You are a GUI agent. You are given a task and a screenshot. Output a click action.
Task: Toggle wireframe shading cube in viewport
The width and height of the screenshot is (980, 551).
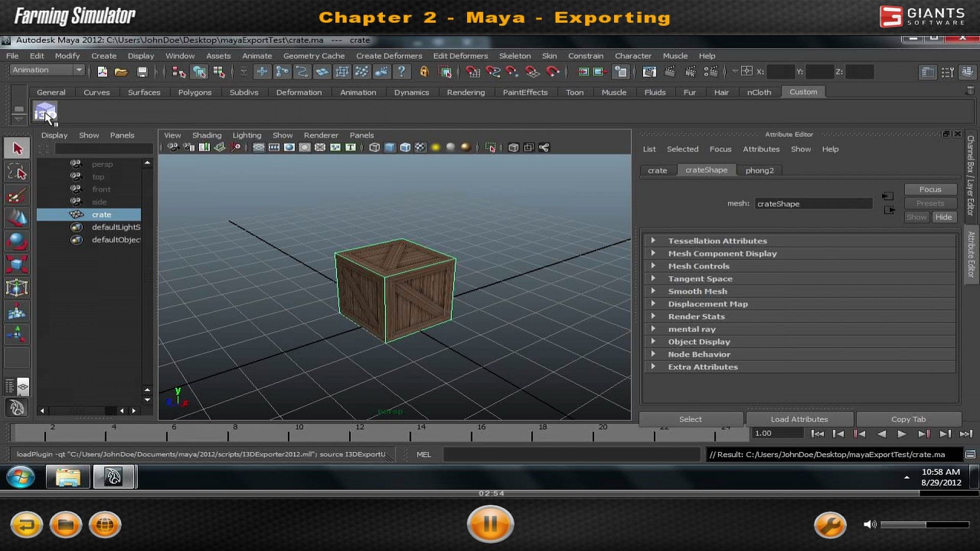(x=374, y=147)
